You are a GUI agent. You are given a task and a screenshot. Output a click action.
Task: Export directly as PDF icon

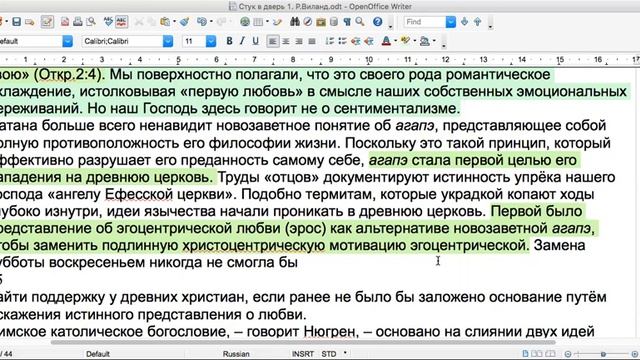(x=65, y=22)
